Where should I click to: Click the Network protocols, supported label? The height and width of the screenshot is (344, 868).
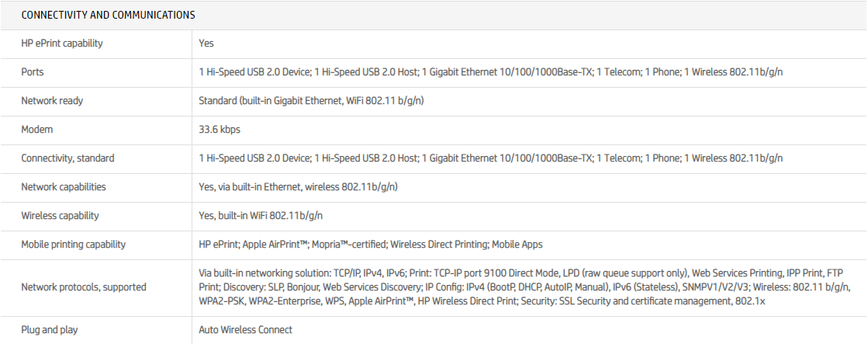[84, 287]
